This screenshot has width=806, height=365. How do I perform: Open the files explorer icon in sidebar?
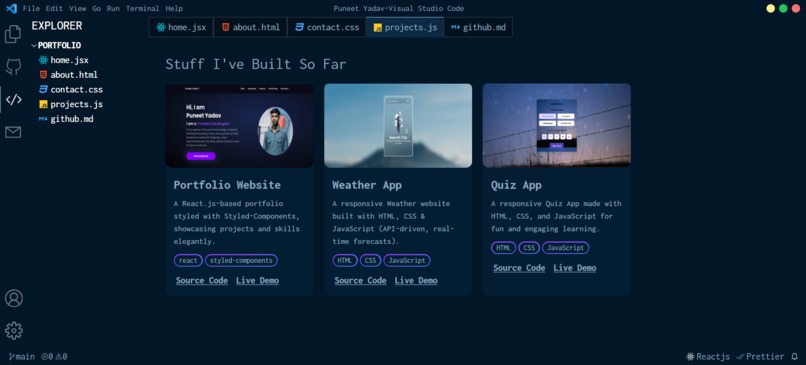pyautogui.click(x=13, y=34)
